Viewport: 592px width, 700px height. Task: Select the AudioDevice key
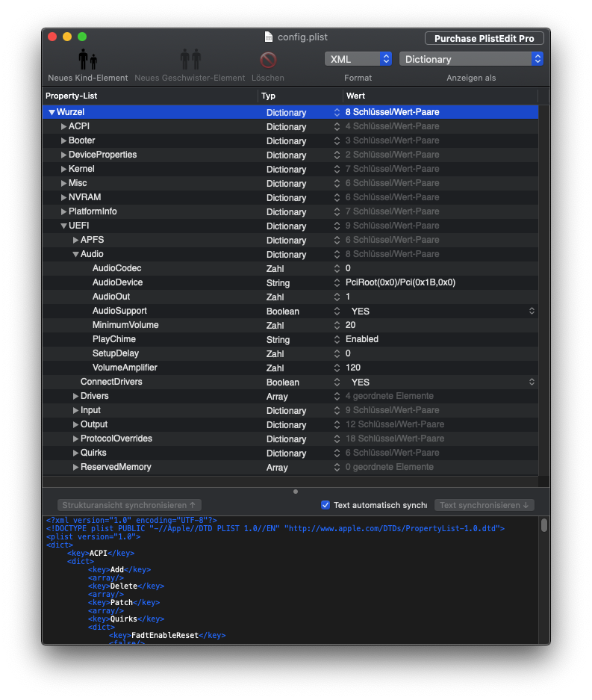[117, 282]
